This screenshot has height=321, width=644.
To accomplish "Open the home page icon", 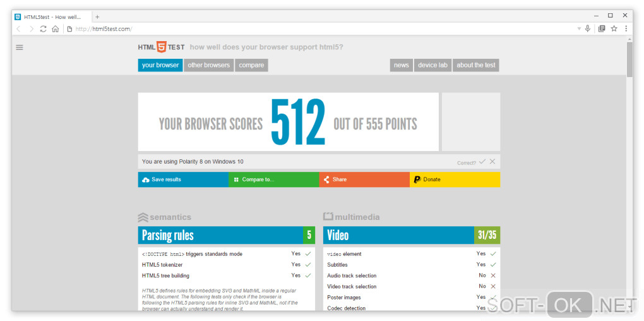I will pos(56,29).
